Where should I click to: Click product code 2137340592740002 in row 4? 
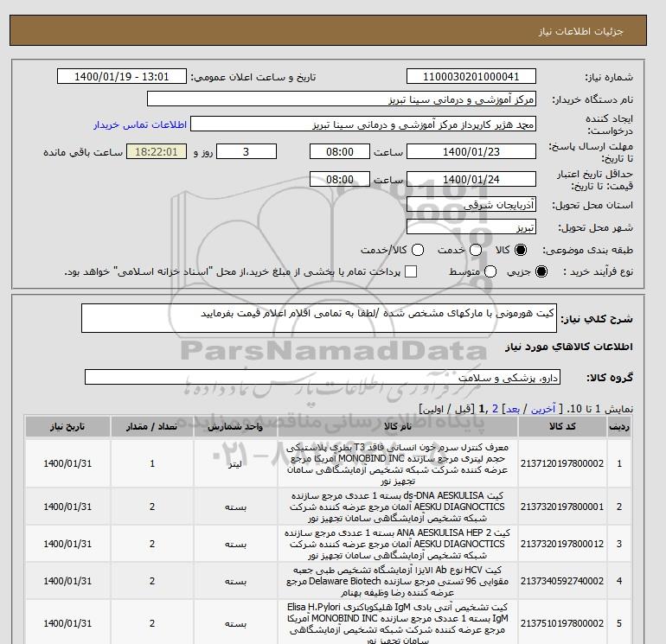tap(562, 581)
